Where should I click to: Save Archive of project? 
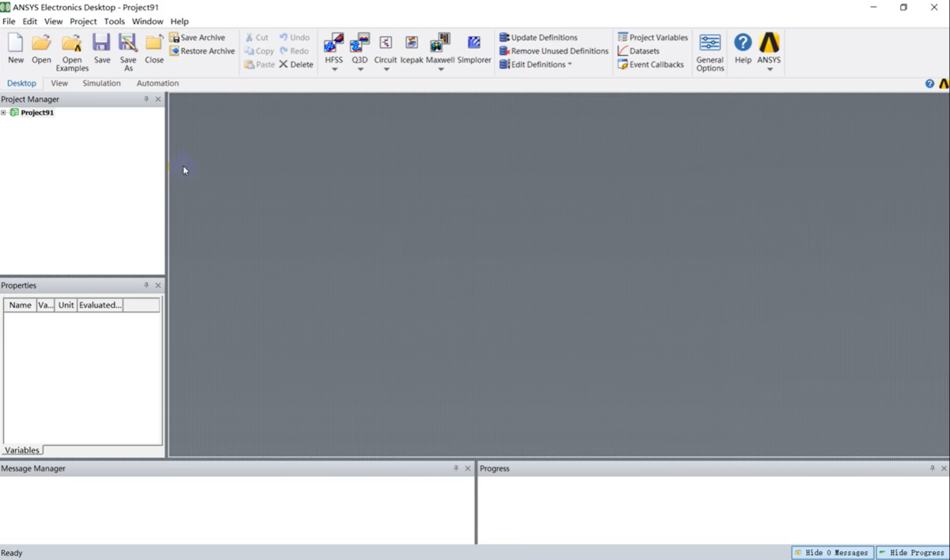tap(197, 37)
